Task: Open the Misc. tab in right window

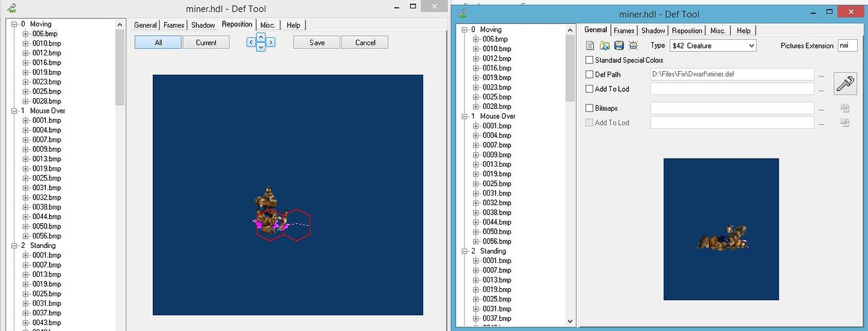Action: (x=718, y=30)
